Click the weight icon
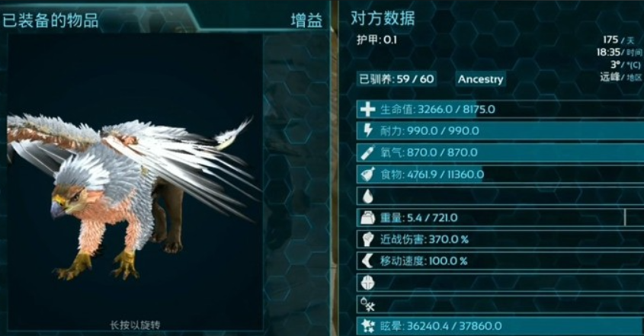This screenshot has height=336, width=644. tap(367, 218)
